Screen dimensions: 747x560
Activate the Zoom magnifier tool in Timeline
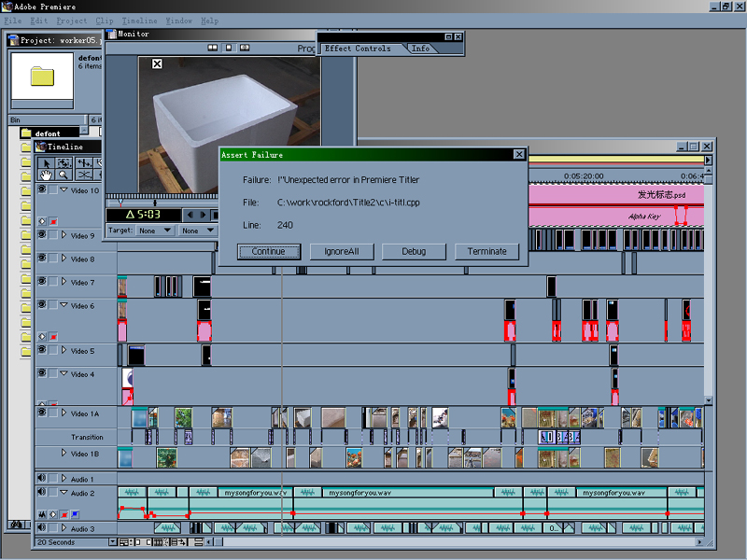pyautogui.click(x=64, y=175)
